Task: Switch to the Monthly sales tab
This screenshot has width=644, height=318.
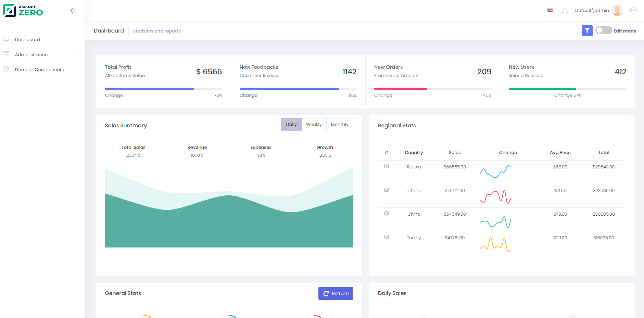Action: (x=339, y=124)
